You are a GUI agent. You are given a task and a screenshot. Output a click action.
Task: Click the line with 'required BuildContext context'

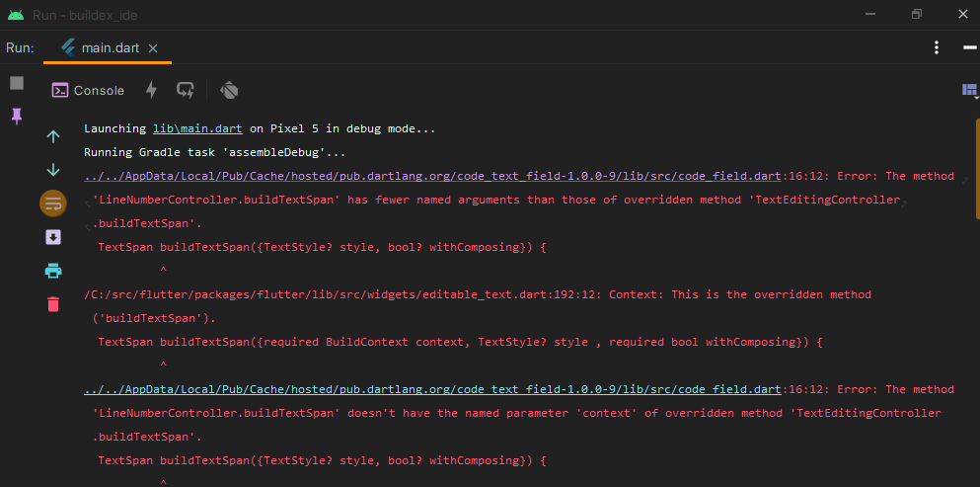pyautogui.click(x=461, y=343)
